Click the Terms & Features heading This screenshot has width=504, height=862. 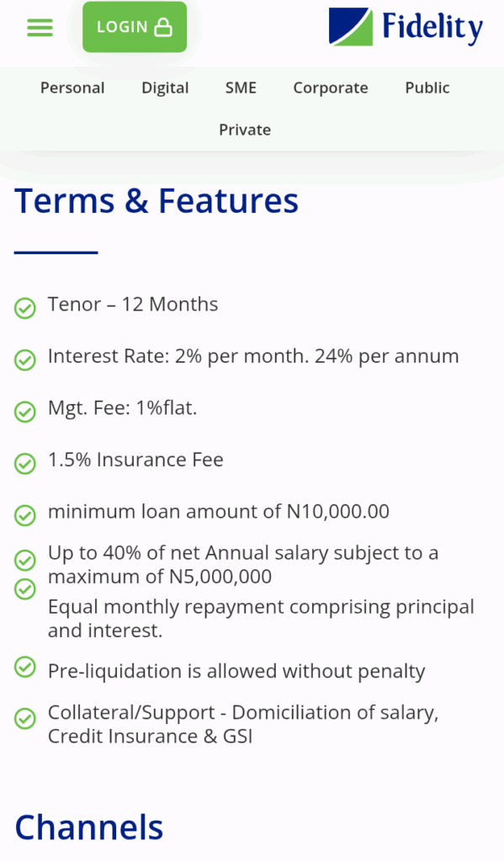click(157, 200)
